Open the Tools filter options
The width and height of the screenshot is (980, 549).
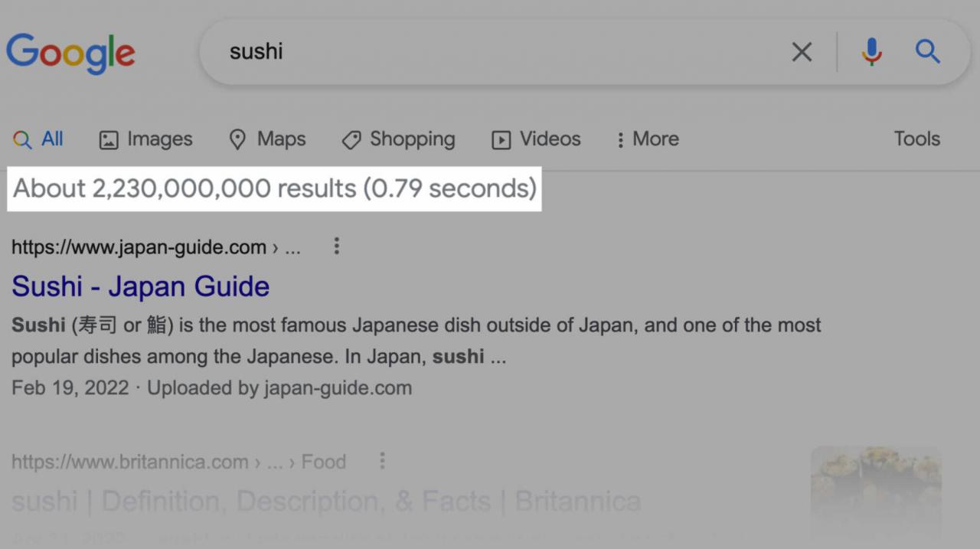pyautogui.click(x=916, y=139)
